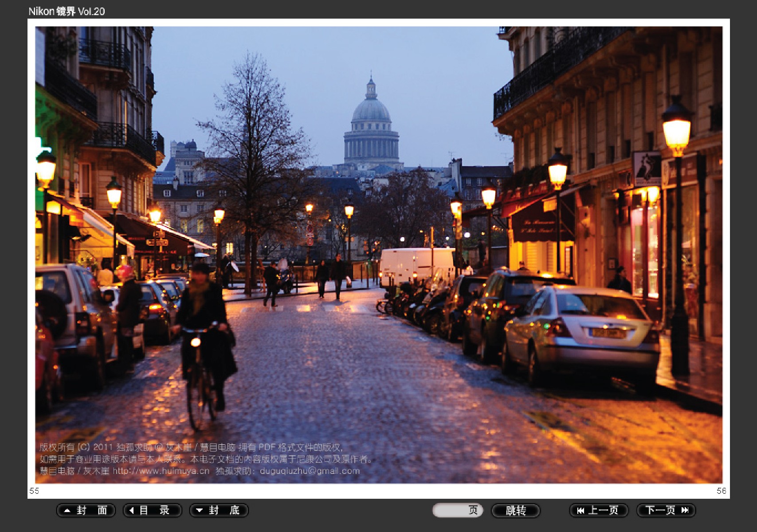Click the page number input field (页)
This screenshot has height=532, width=757.
458,510
